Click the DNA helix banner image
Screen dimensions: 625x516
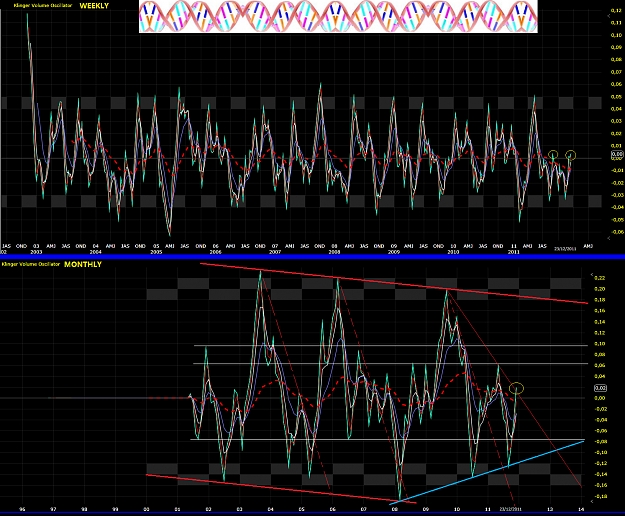(x=338, y=16)
